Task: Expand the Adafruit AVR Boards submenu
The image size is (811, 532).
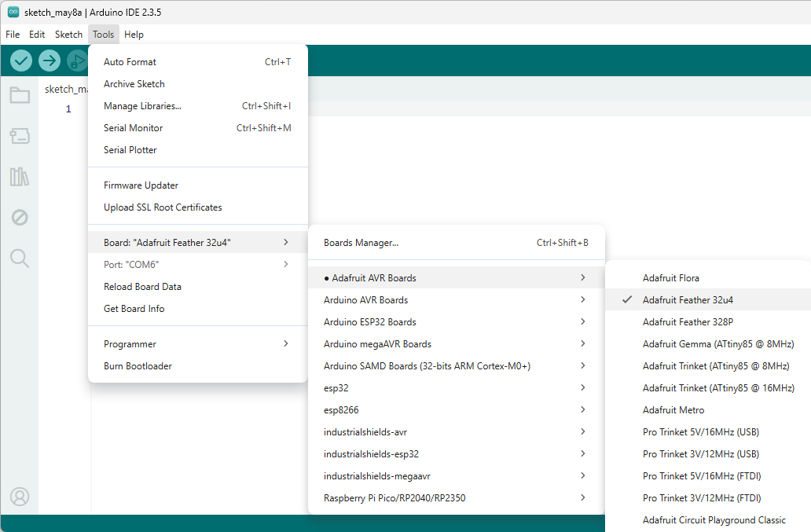Action: coord(456,278)
